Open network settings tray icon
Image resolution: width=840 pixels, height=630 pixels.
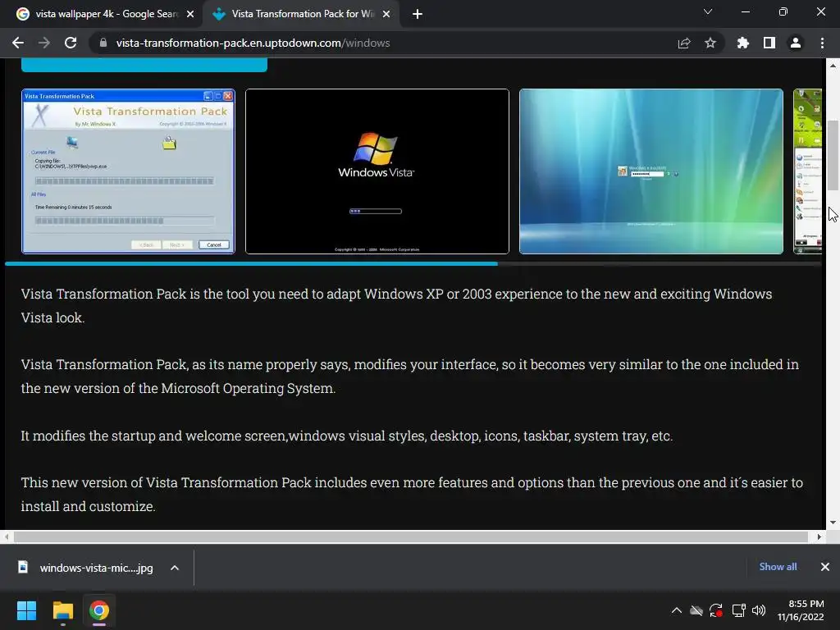click(739, 610)
